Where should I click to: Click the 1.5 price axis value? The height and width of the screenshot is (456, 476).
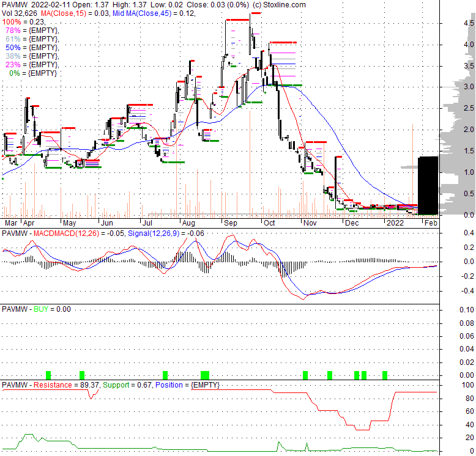(469, 151)
